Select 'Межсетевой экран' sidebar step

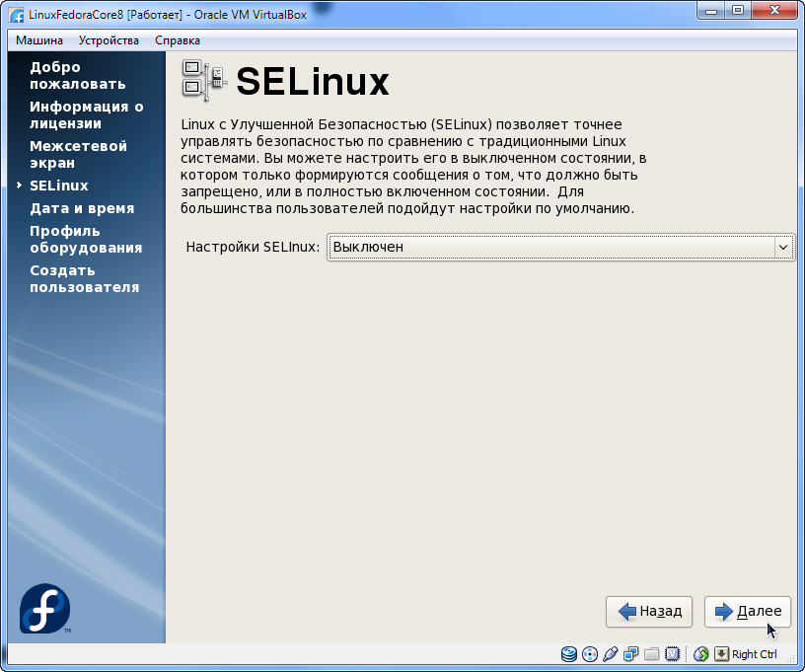tap(78, 155)
